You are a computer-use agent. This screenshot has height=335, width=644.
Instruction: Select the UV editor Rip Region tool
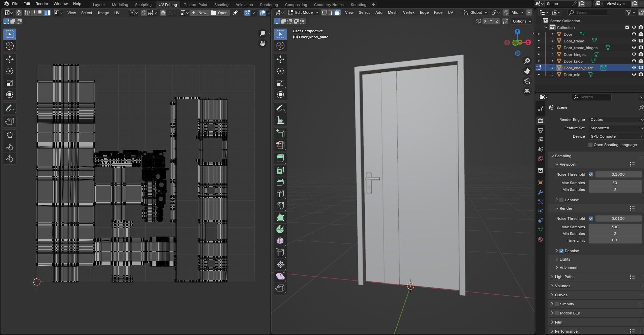click(x=10, y=122)
